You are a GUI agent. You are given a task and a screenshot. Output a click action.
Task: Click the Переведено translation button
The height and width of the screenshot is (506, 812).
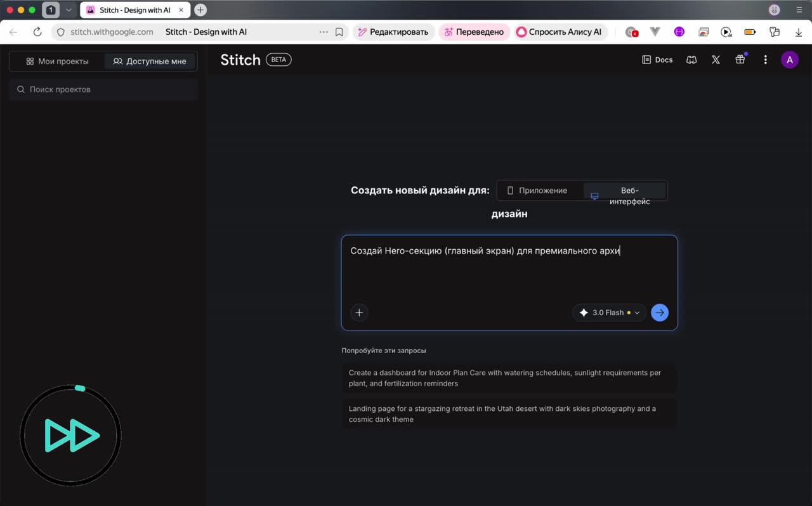474,32
